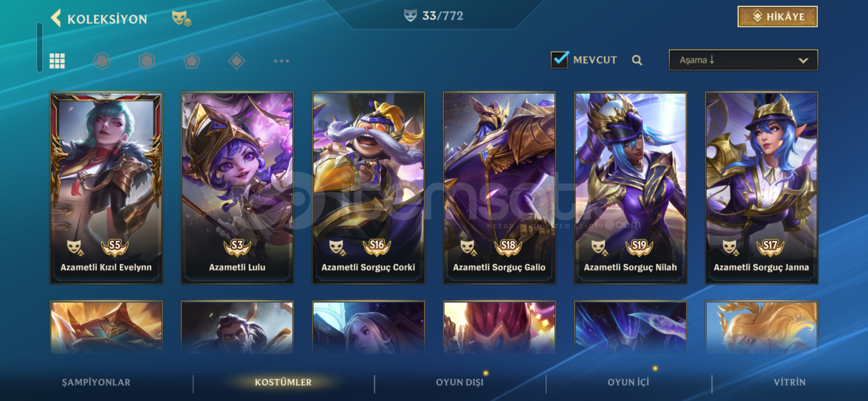Click the vertical scrollbar beside the filter icons

point(40,47)
